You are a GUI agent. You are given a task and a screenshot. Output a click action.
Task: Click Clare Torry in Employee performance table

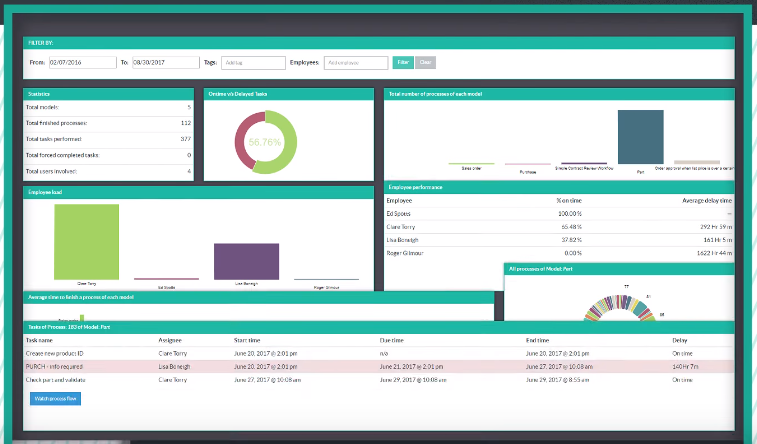[x=401, y=227]
